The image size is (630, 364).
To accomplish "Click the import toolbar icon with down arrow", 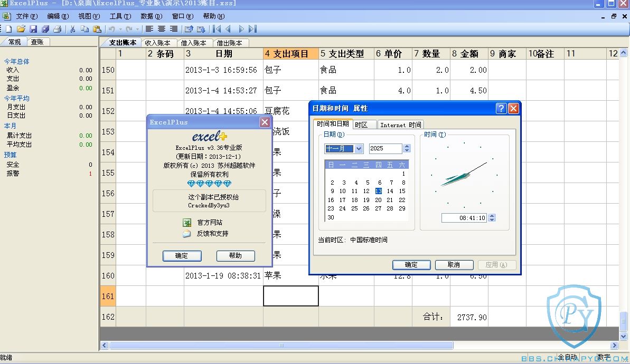I will (x=201, y=29).
